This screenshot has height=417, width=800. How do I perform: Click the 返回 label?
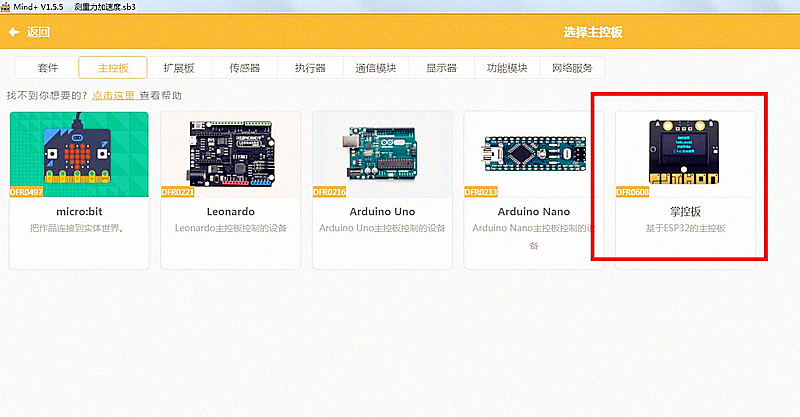pos(38,32)
